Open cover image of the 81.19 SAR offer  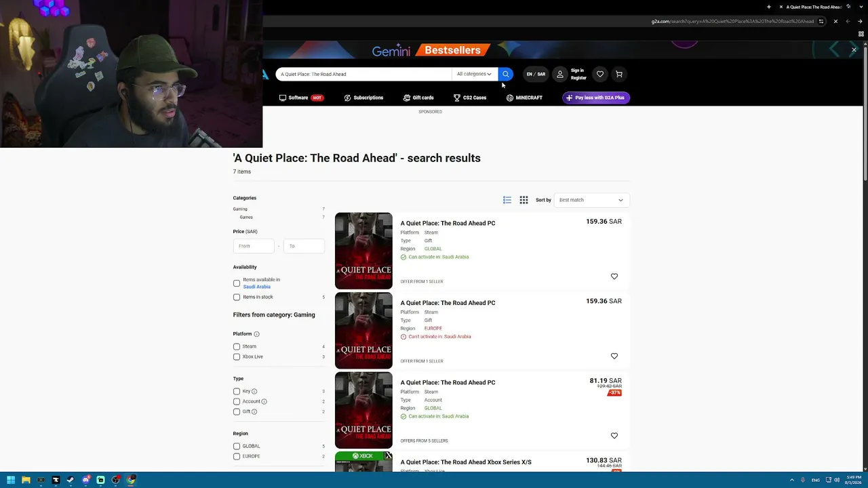click(363, 410)
